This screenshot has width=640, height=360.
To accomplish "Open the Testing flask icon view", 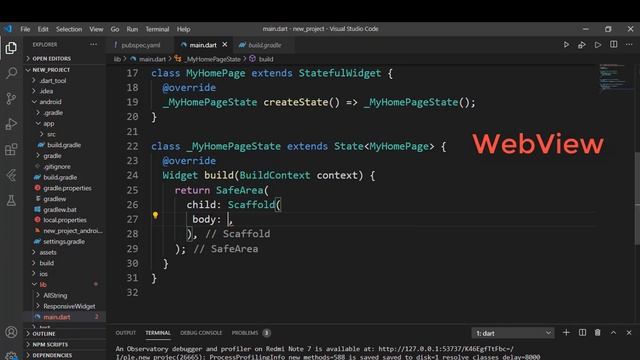I will [11, 200].
